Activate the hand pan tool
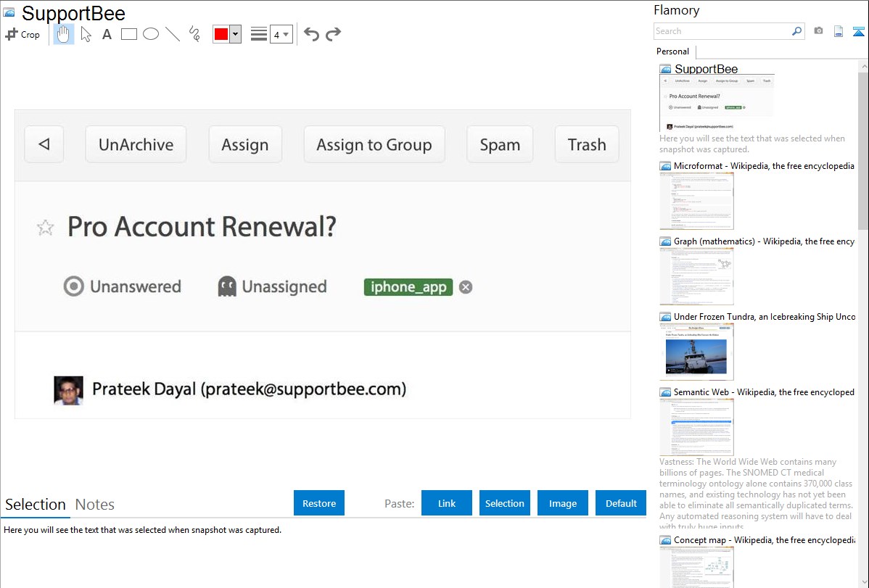Viewport: 869px width, 588px height. [x=64, y=34]
